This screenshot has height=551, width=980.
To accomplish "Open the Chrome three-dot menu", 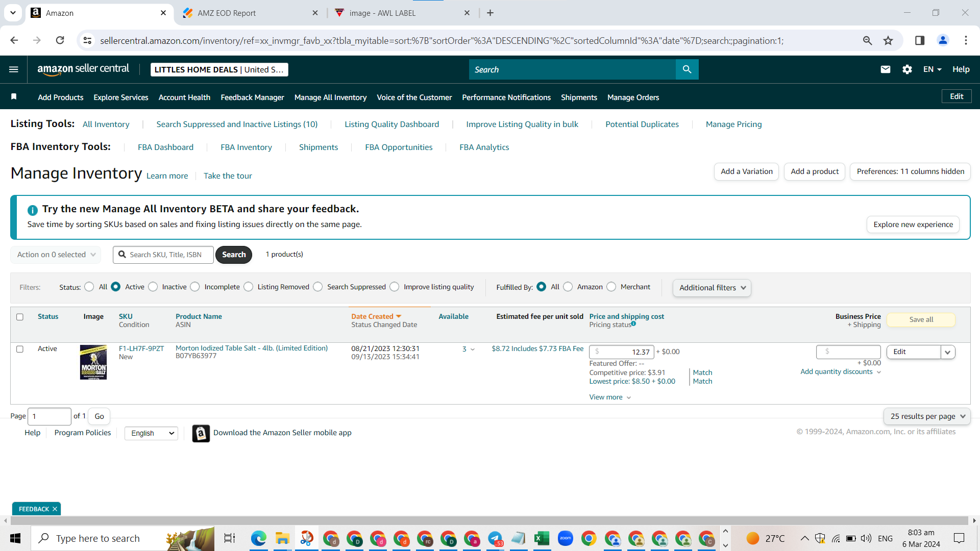I will click(966, 40).
